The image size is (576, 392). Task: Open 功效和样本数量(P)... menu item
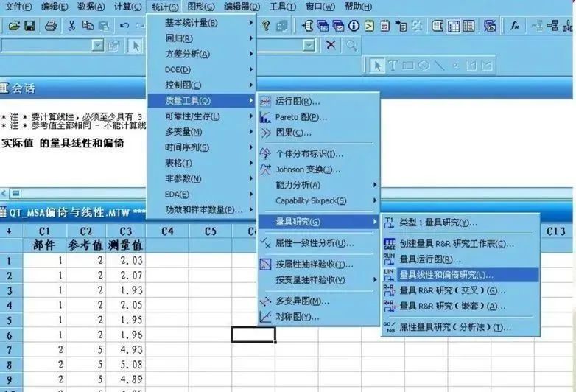point(202,210)
